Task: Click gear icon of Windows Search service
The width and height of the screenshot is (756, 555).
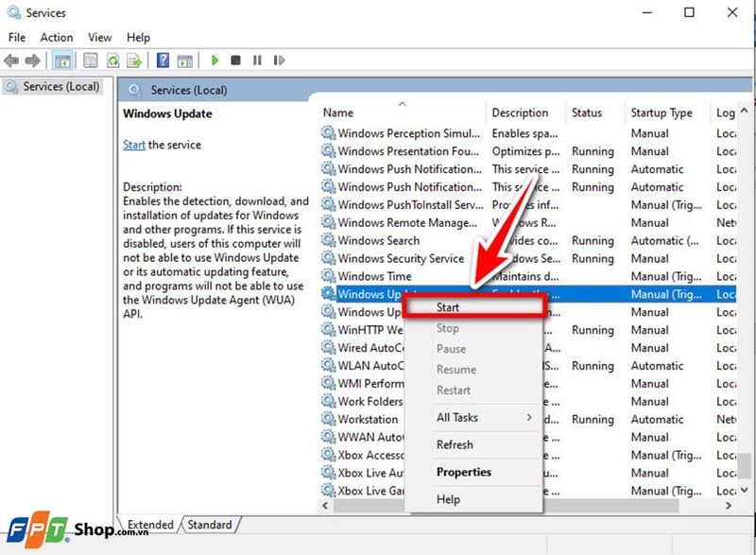Action: click(x=328, y=240)
